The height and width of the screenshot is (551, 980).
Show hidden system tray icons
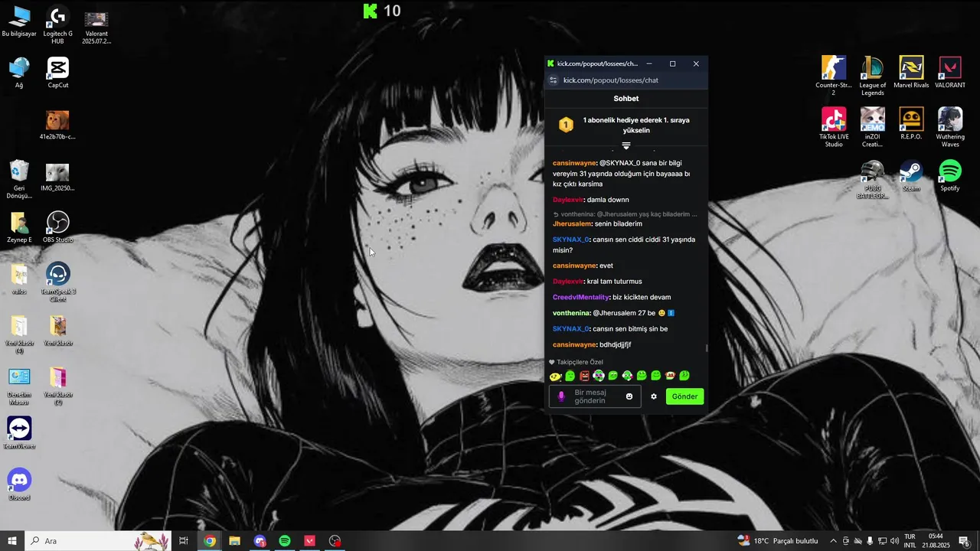[x=833, y=541]
